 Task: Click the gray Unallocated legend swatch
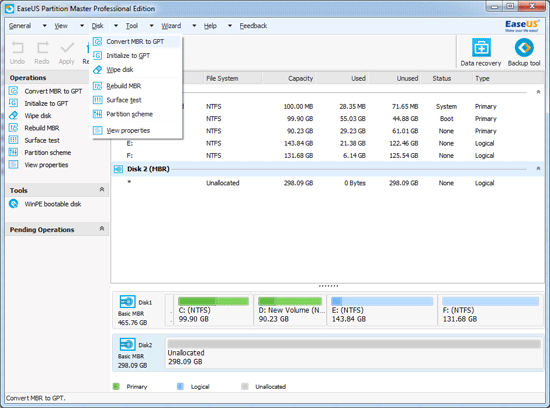click(x=245, y=387)
